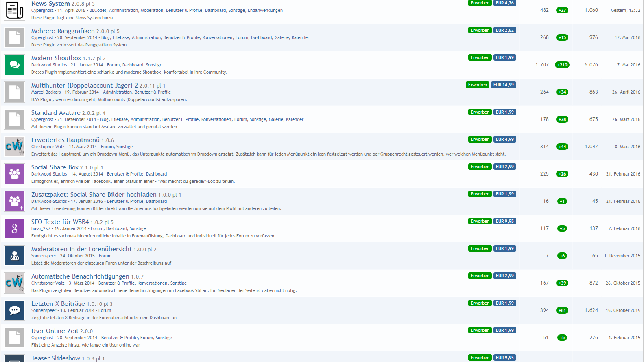Click the green Modern Shoutbox chat icon
Viewport: 644px width, 362px height.
(x=15, y=65)
